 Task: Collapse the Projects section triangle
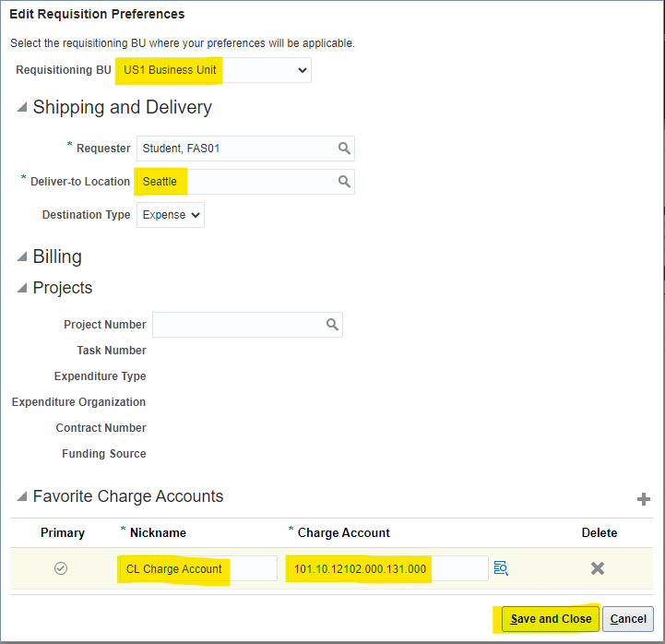point(21,289)
